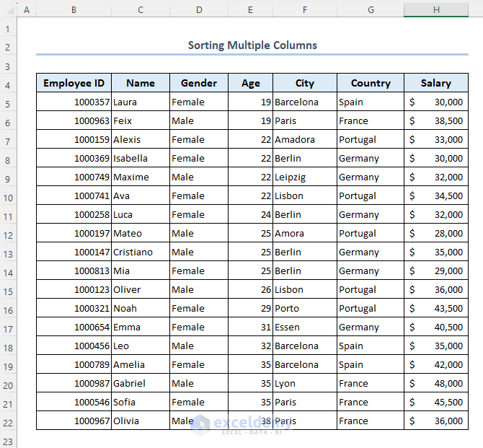Click the "Age" table header cell
This screenshot has height=448, width=483.
[x=250, y=83]
